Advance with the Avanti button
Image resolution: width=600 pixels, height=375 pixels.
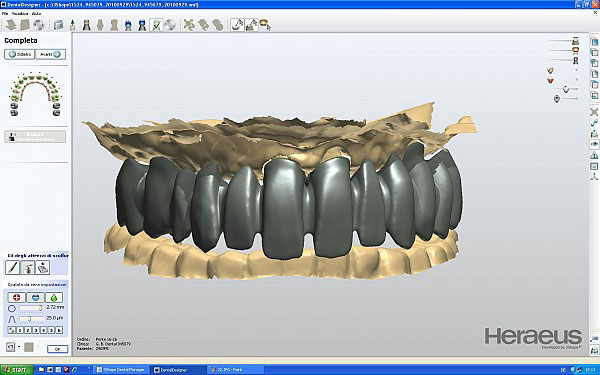point(51,54)
